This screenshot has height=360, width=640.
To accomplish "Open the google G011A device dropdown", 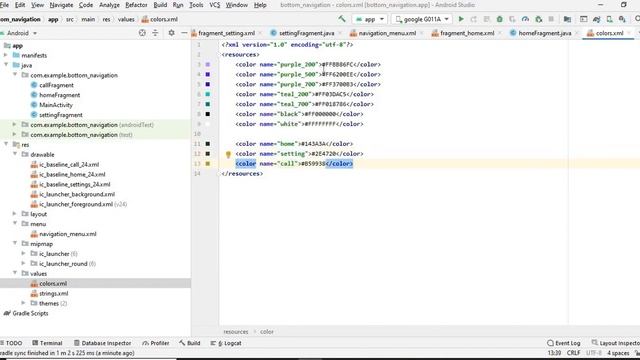I will (422, 19).
